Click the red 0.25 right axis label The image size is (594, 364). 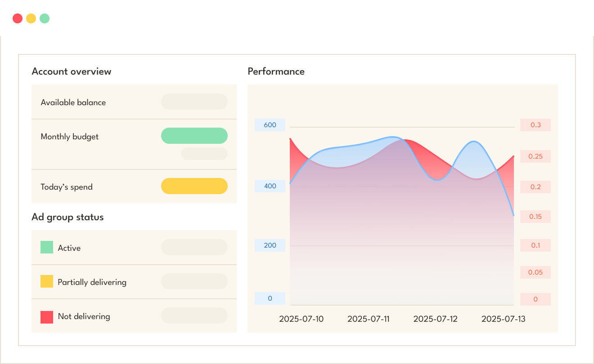(535, 156)
